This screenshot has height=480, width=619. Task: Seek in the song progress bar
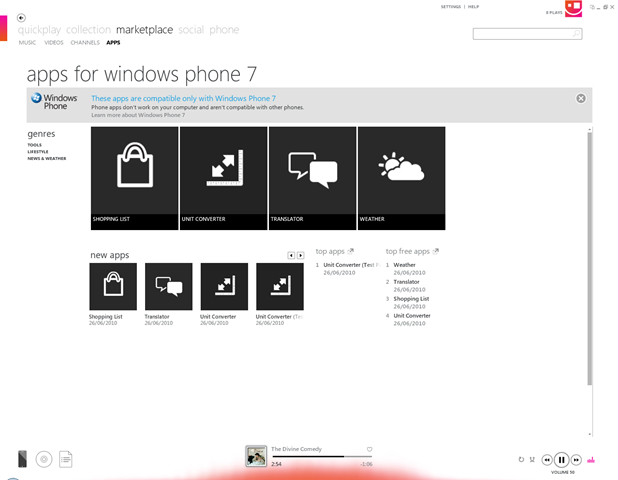[x=322, y=457]
